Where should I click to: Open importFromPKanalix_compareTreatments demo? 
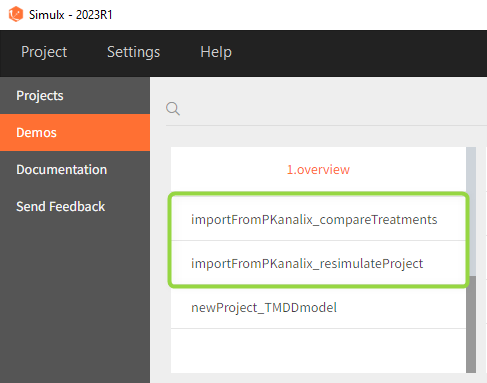click(318, 219)
